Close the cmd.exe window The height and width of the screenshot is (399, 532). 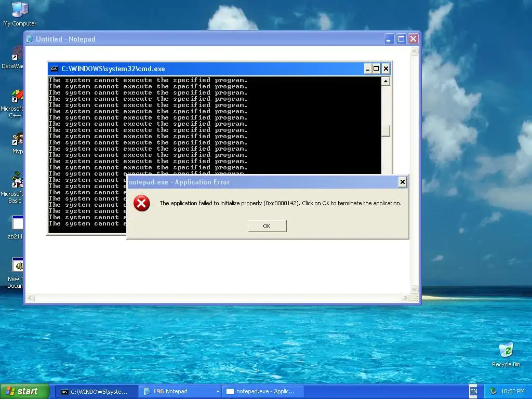386,69
